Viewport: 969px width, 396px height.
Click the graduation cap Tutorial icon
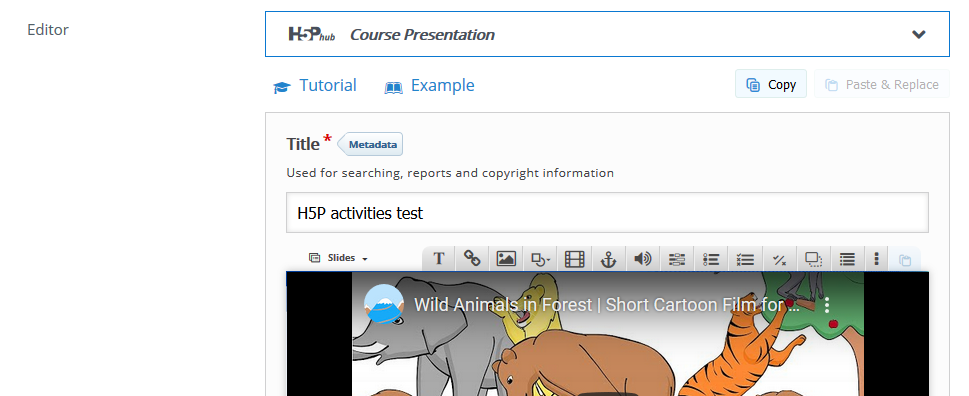point(282,87)
